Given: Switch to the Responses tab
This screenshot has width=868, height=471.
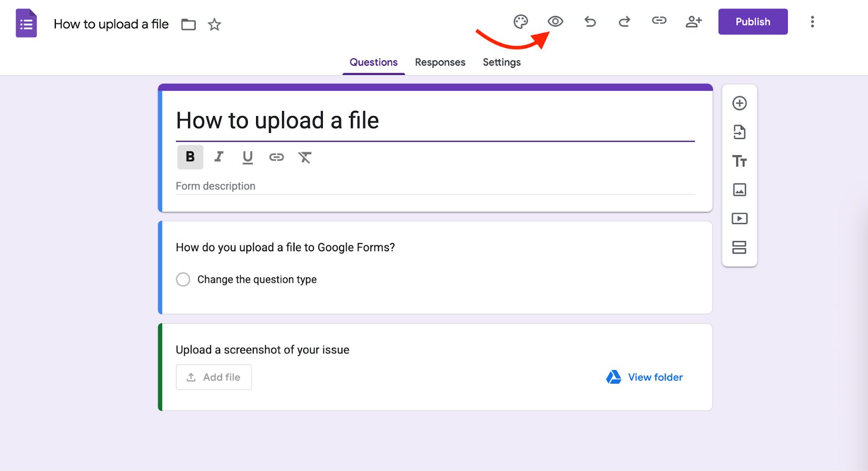Looking at the screenshot, I should pyautogui.click(x=439, y=62).
